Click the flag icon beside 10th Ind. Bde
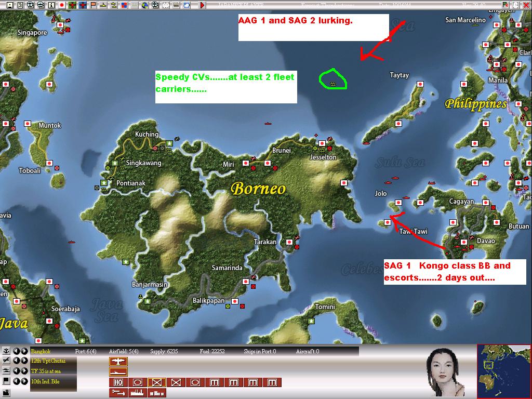The image size is (532, 399). pyautogui.click(x=6, y=381)
